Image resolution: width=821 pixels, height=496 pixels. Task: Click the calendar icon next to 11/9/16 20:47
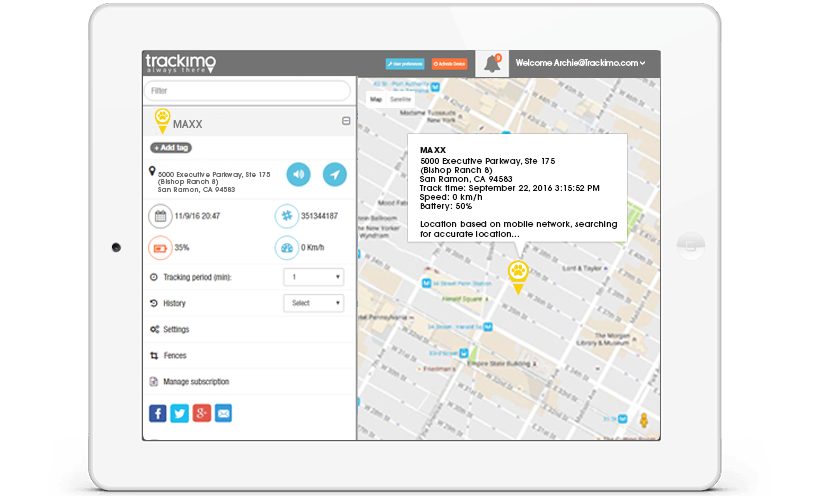pos(160,216)
